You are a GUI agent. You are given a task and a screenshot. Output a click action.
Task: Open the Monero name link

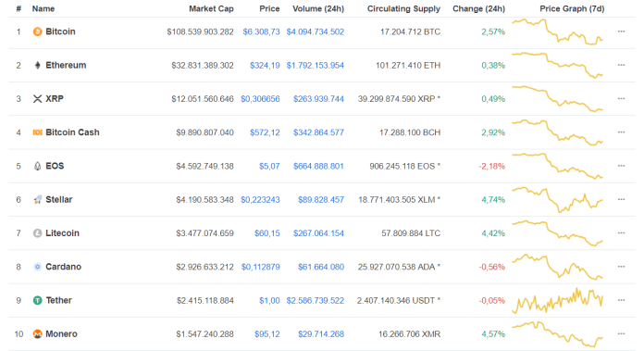pyautogui.click(x=61, y=333)
